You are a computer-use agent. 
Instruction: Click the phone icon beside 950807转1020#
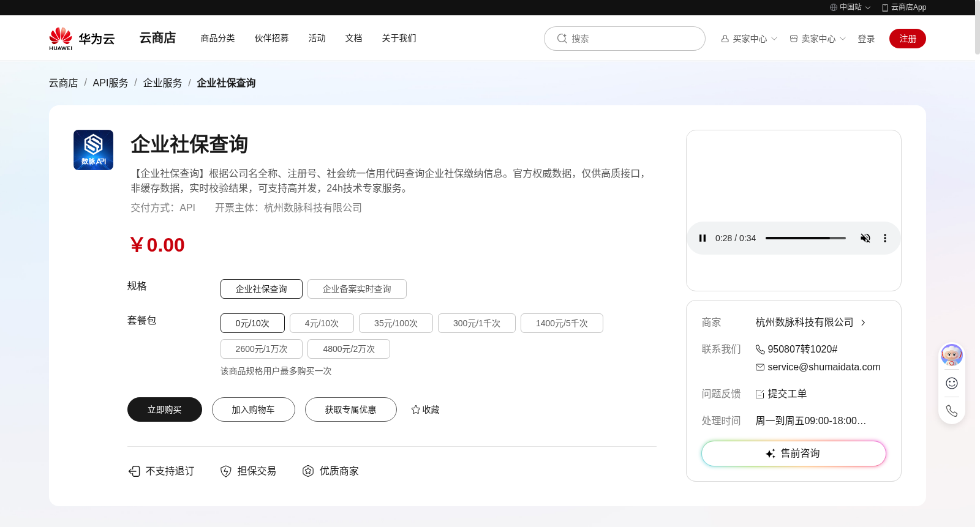pyautogui.click(x=760, y=349)
